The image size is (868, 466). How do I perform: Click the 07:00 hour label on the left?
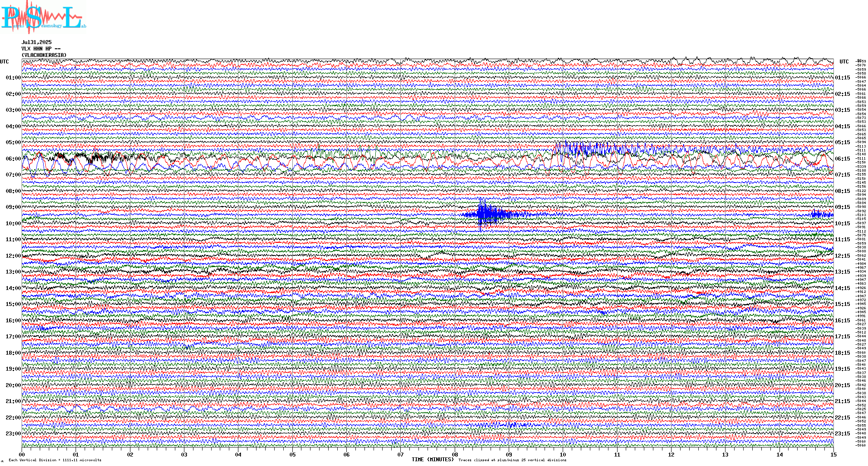tap(13, 175)
